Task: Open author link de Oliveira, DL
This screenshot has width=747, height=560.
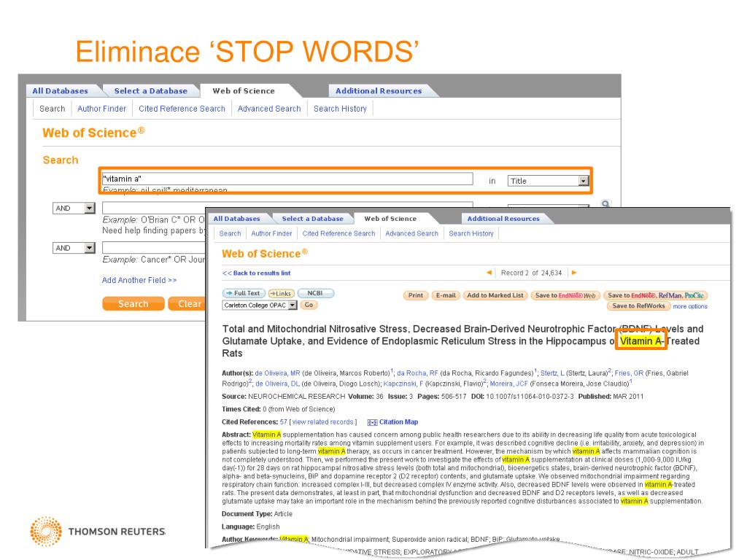Action: coord(278,384)
